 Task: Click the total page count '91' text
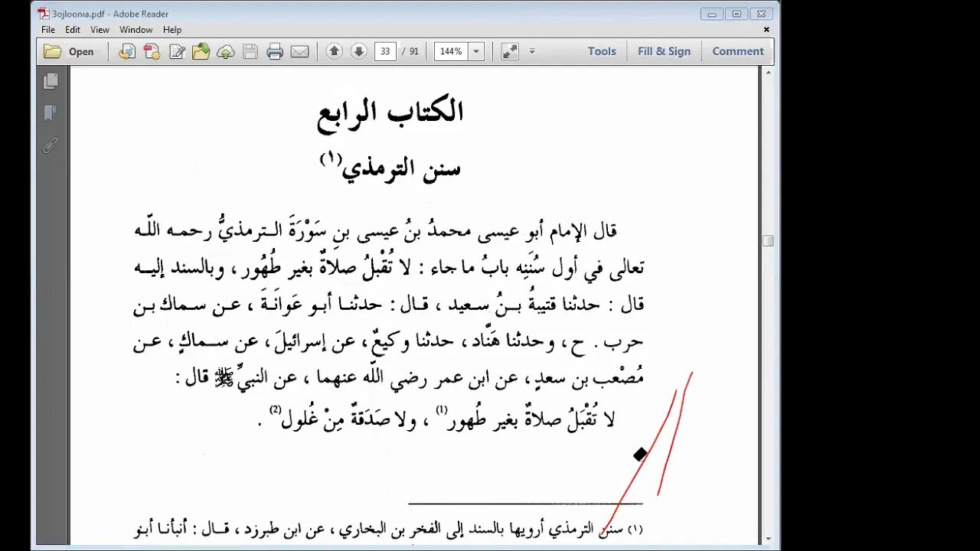pos(414,51)
